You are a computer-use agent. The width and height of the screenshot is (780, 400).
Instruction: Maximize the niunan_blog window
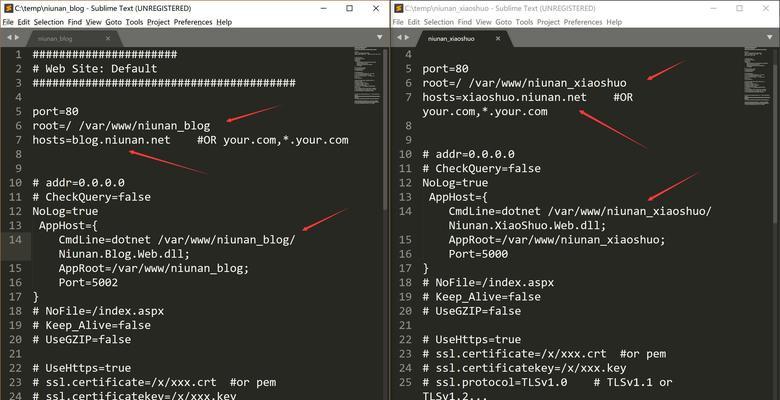tap(350, 8)
